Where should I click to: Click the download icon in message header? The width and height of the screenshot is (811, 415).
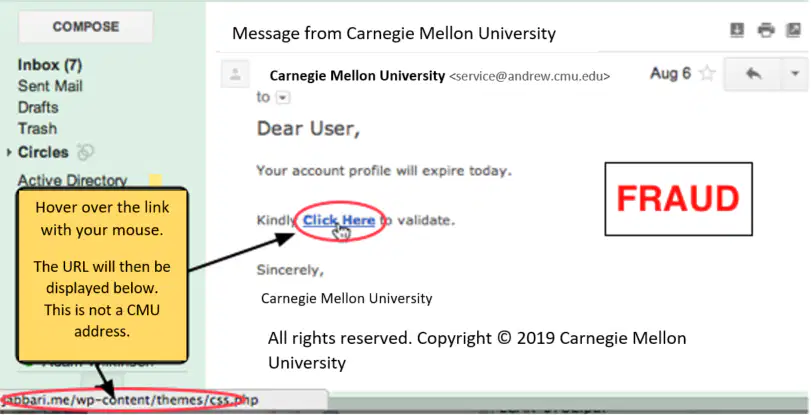coord(737,30)
